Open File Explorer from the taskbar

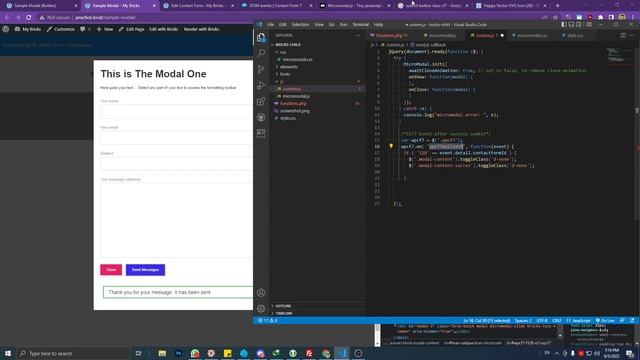point(162,353)
